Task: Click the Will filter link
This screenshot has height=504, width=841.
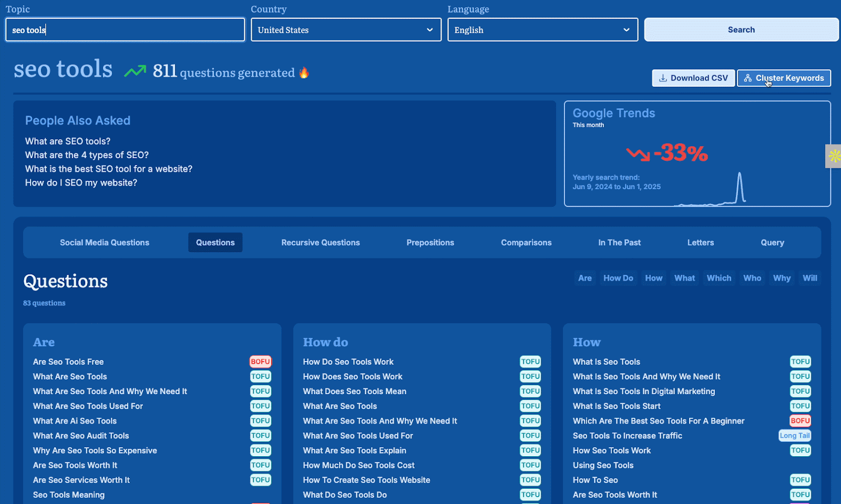Action: (x=810, y=278)
